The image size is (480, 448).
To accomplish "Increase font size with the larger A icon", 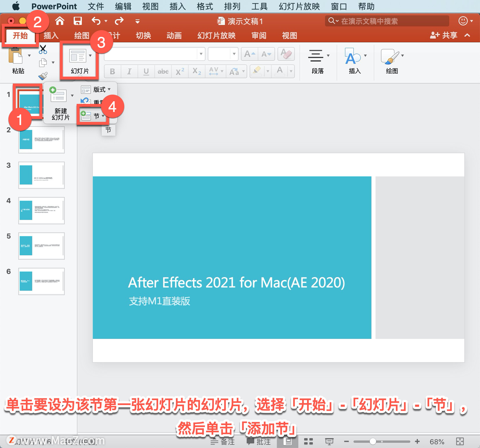I will 249,54.
